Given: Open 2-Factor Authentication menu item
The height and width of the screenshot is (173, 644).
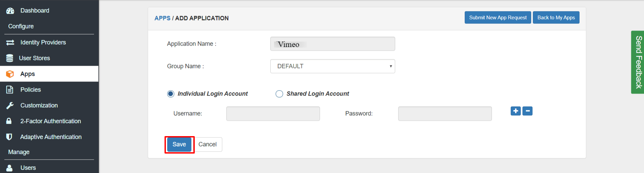Looking at the screenshot, I should (51, 121).
